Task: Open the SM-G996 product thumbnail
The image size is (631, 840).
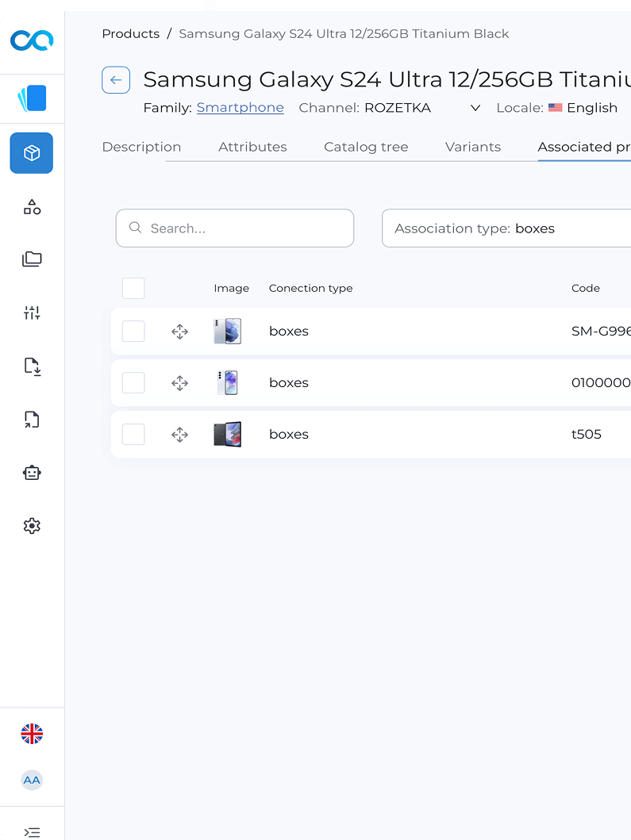Action: coord(227,331)
